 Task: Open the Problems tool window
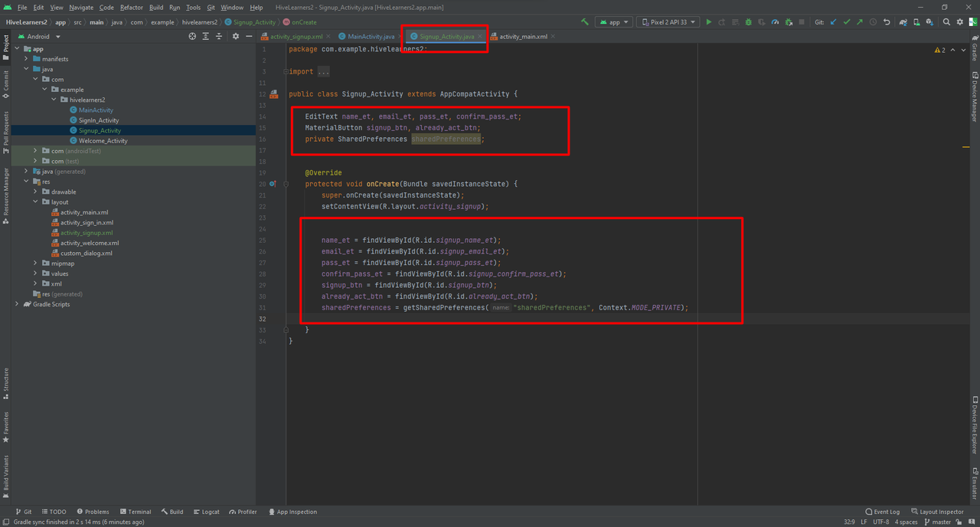(93, 512)
